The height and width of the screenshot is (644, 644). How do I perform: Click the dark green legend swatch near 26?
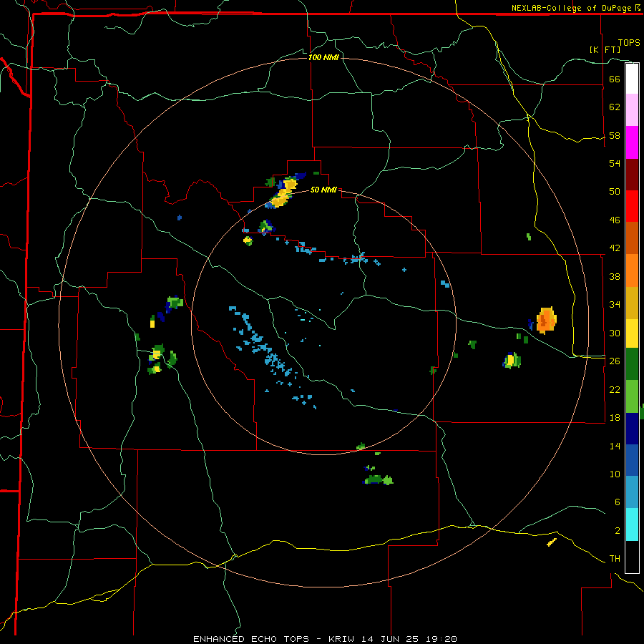[x=632, y=364]
